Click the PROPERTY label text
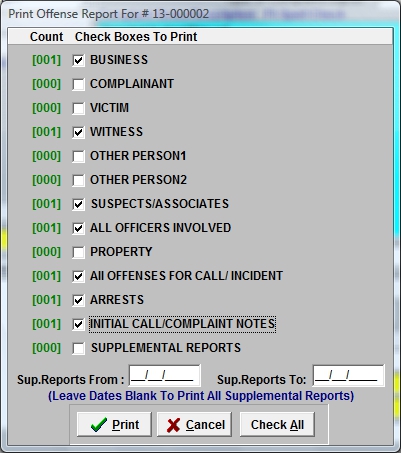Screen dimensions: 401x453 pos(121,252)
